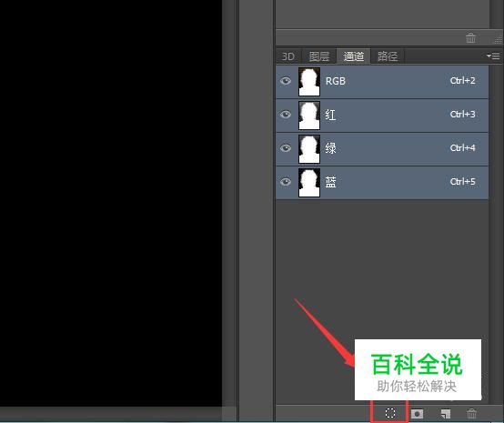Switch to the 3D tab

coord(288,56)
